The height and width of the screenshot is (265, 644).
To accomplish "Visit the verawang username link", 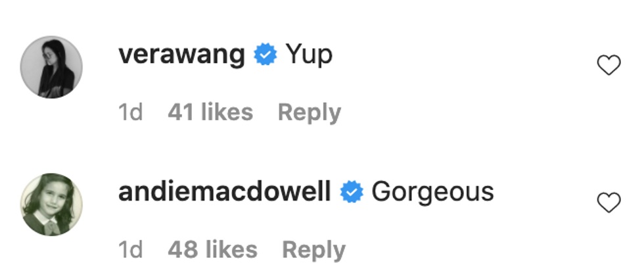I will (x=181, y=55).
